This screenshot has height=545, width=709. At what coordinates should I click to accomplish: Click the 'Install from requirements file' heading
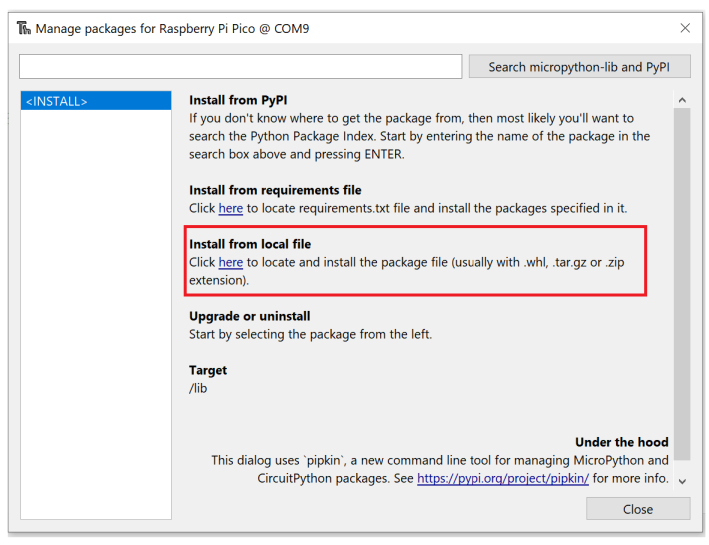(x=275, y=190)
